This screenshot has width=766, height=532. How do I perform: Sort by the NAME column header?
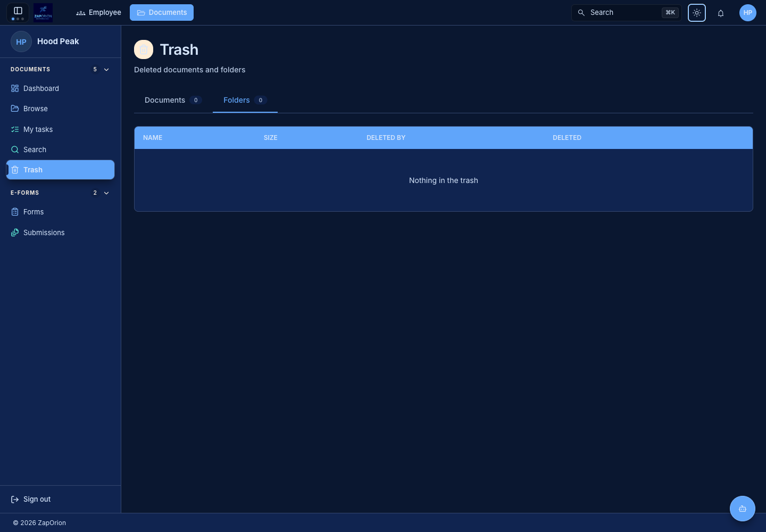(153, 138)
